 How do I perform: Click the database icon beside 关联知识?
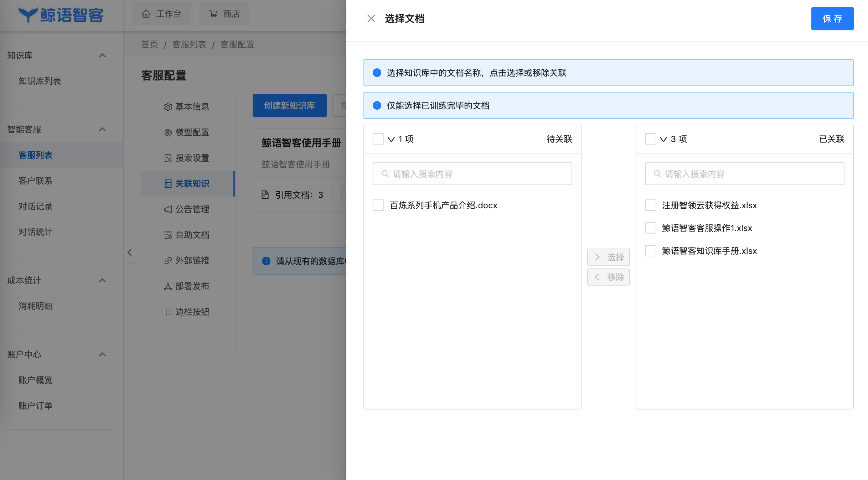click(168, 184)
